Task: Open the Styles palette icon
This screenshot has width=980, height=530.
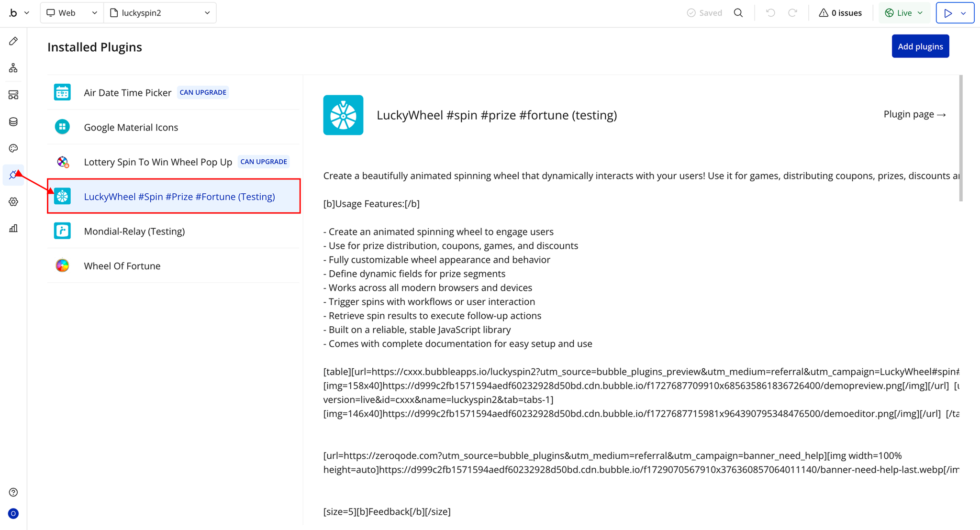Action: click(13, 148)
